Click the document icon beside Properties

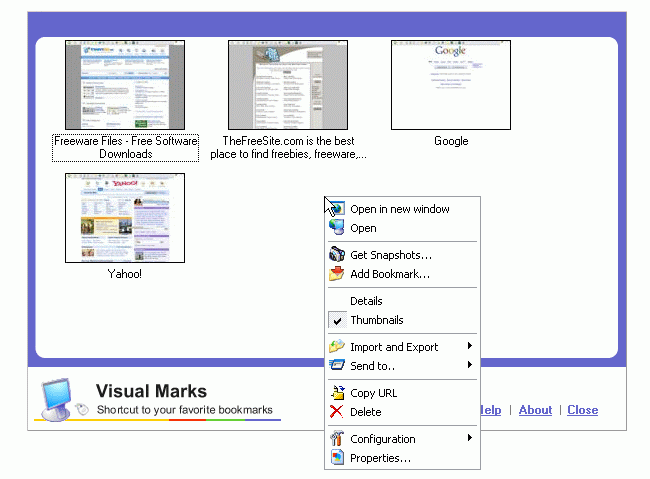(x=337, y=457)
